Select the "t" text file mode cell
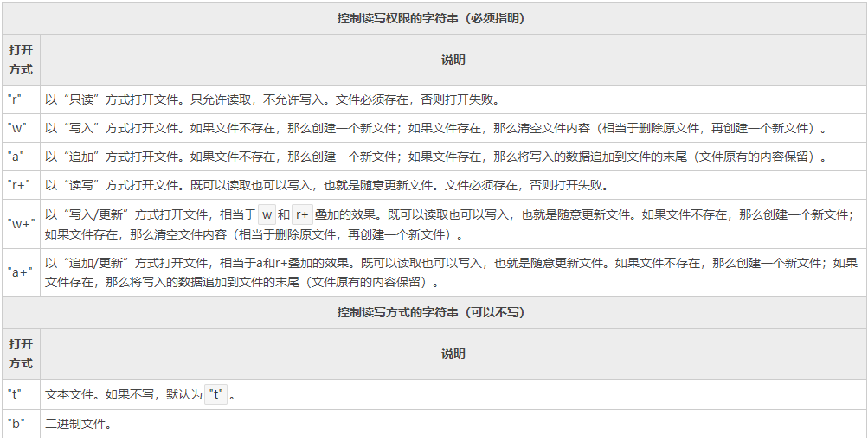 14,394
